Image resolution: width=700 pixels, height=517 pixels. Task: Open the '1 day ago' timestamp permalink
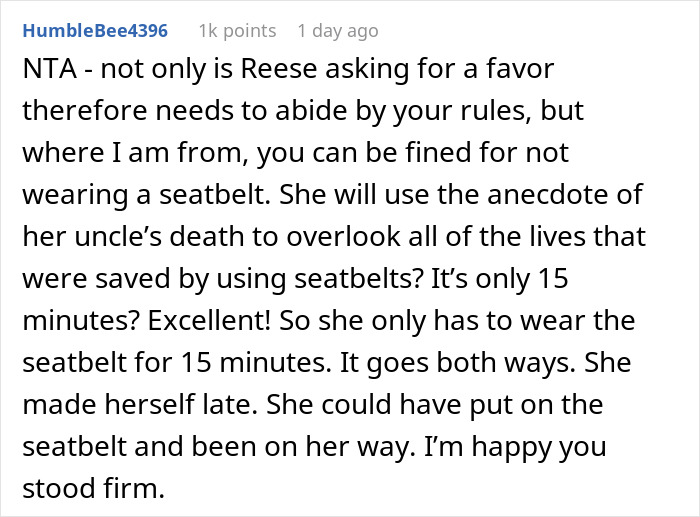338,31
